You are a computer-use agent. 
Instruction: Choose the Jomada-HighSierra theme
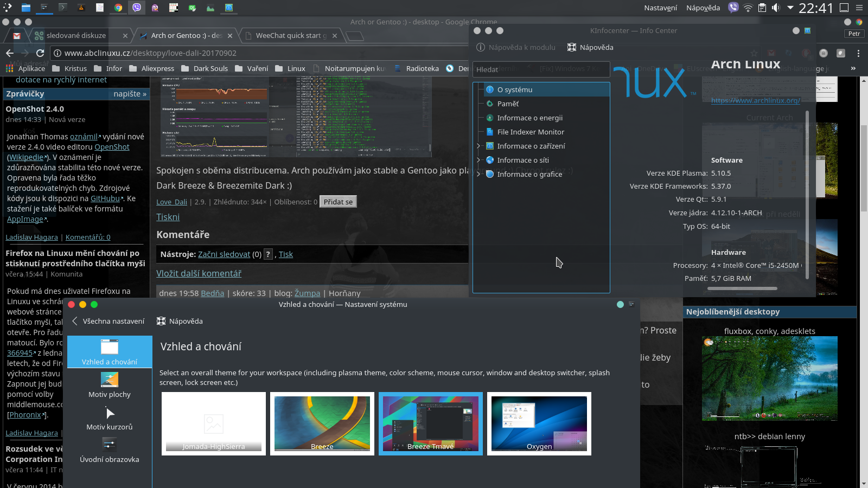pyautogui.click(x=214, y=423)
